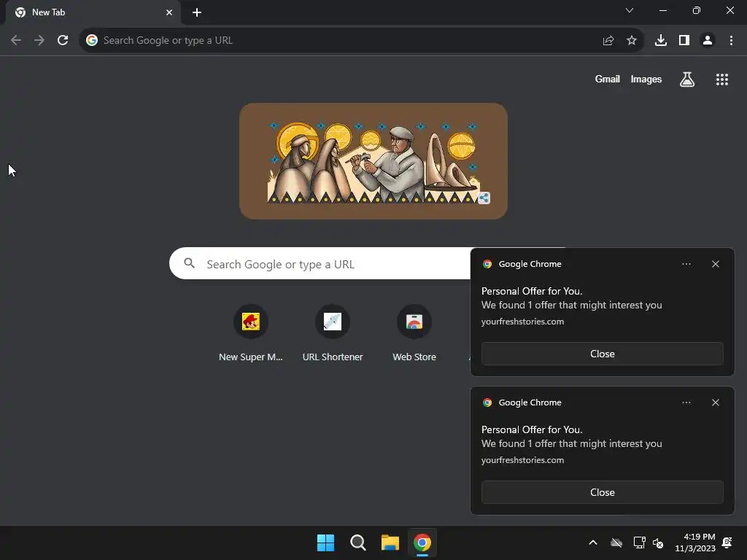Show hidden tray icons chevron
This screenshot has width=747, height=560.
click(x=593, y=542)
